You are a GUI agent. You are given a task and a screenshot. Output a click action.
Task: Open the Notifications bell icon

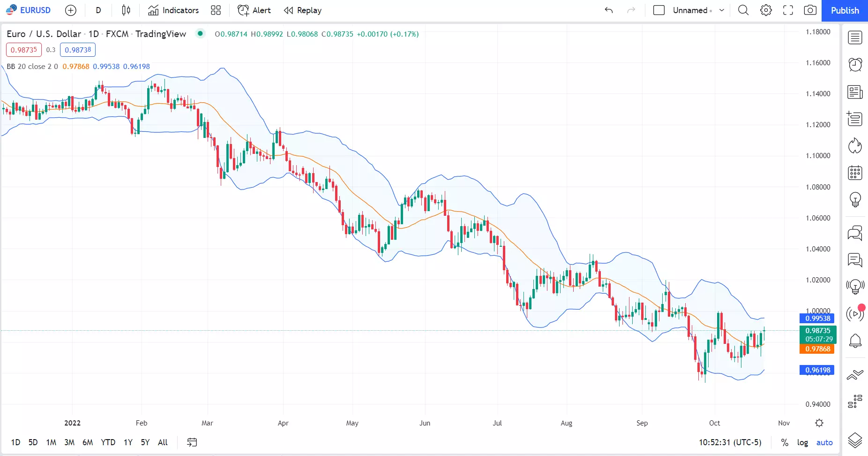[x=855, y=341]
